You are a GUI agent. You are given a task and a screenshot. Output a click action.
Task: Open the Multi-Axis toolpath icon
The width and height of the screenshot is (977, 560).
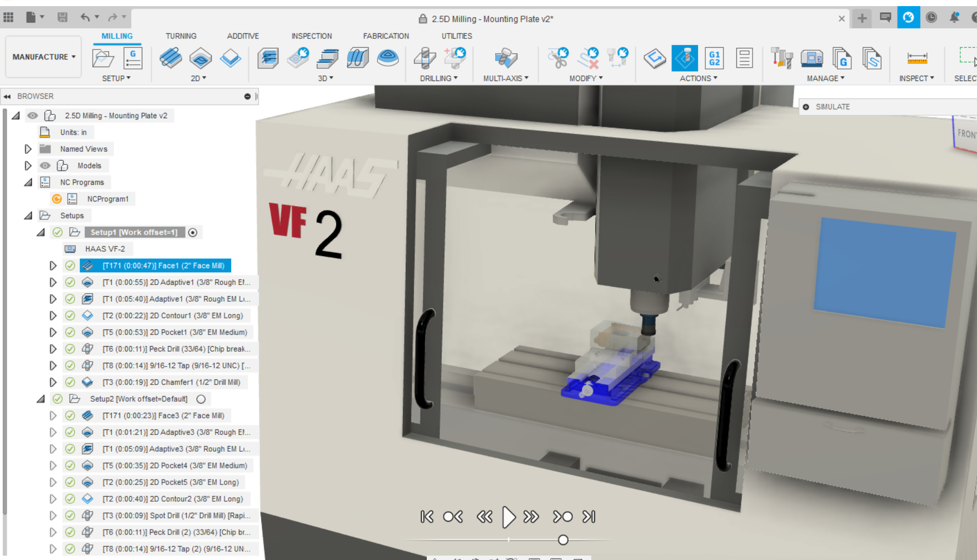pyautogui.click(x=506, y=58)
